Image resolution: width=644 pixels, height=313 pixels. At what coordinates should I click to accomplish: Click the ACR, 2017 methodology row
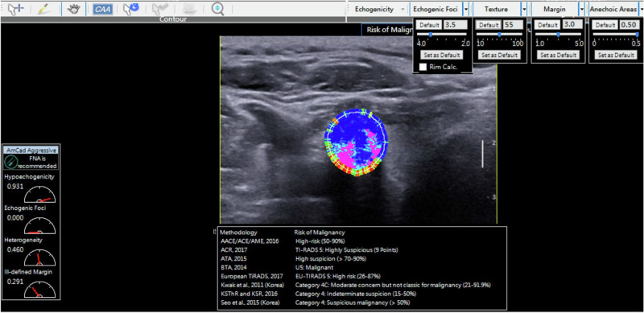tap(361, 249)
